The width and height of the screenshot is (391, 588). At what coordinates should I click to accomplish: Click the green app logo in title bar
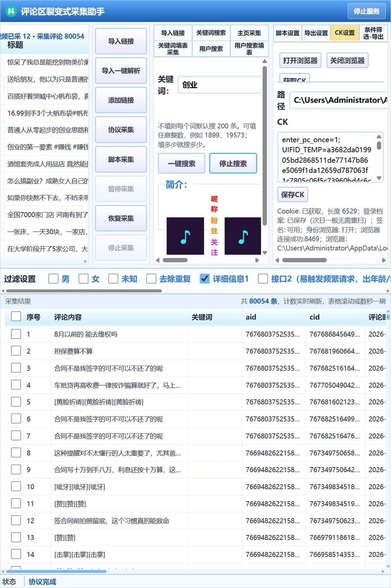[11, 11]
